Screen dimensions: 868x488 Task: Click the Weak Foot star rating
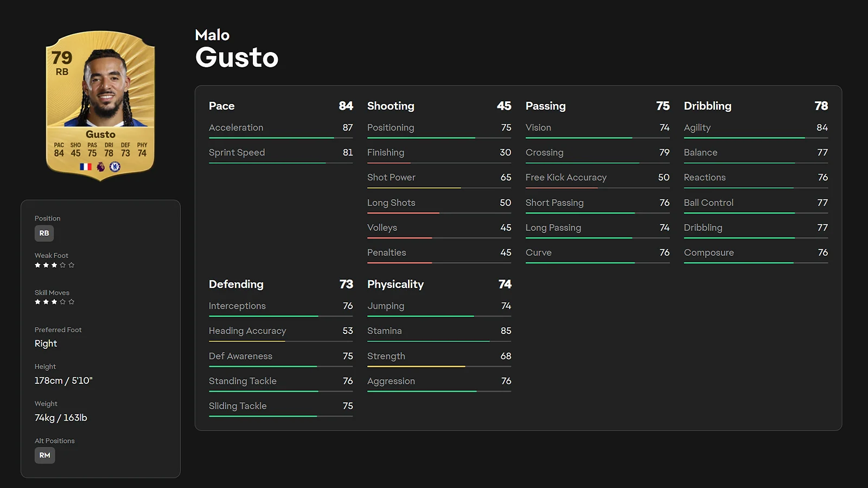(x=54, y=265)
